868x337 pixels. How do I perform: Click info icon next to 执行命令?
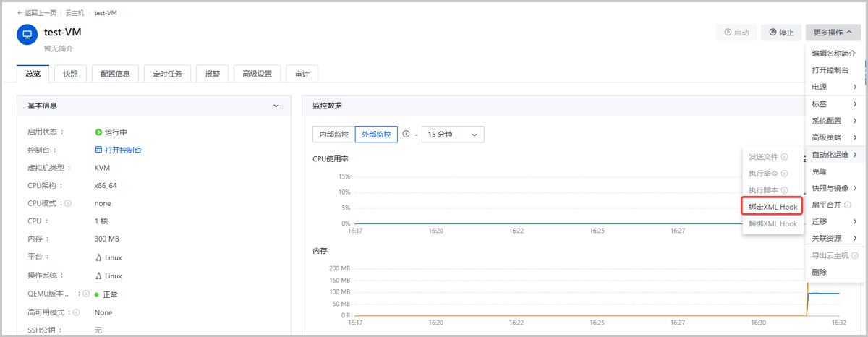pyautogui.click(x=784, y=174)
